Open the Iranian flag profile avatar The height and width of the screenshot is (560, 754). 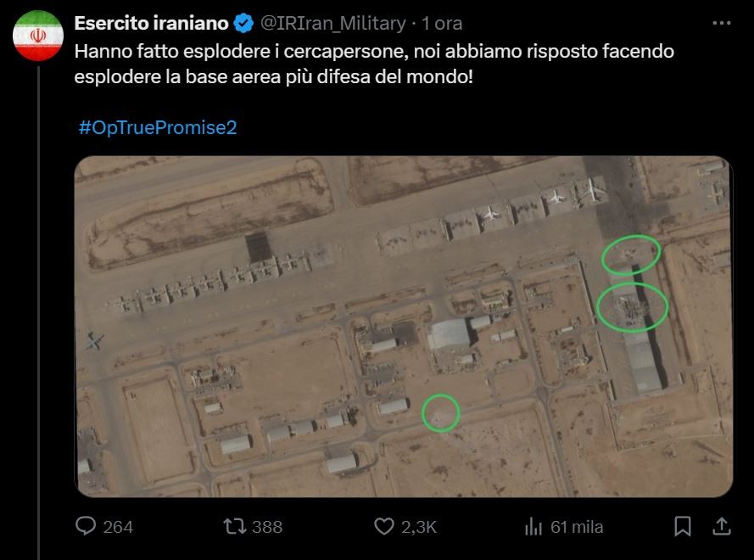[x=38, y=36]
